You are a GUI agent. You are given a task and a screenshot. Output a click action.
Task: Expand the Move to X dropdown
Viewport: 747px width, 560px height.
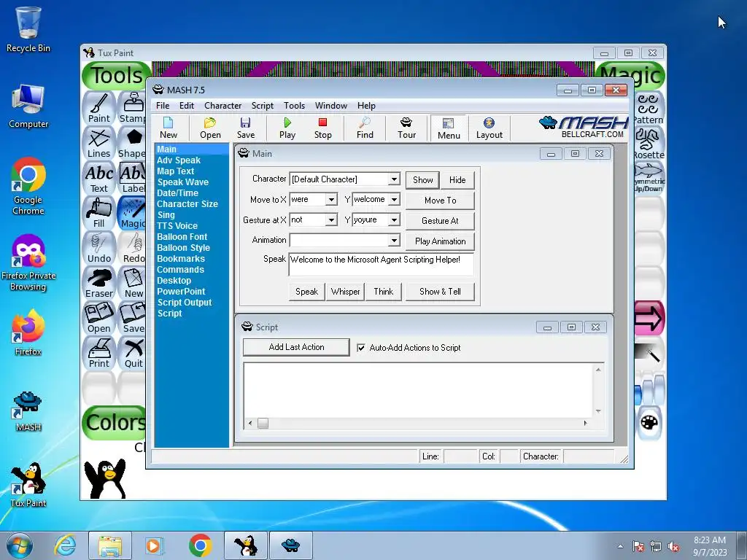pos(331,200)
